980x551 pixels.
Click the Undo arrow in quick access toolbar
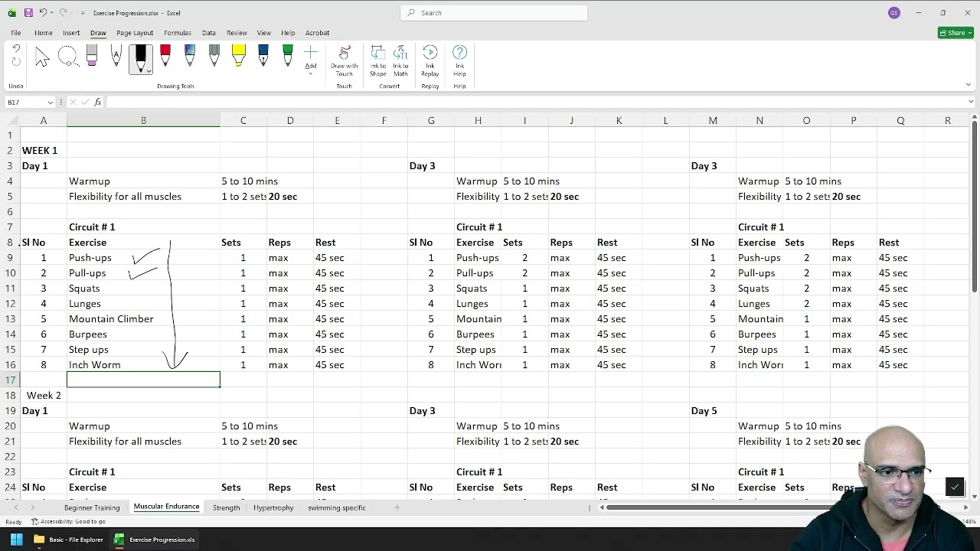click(x=43, y=13)
